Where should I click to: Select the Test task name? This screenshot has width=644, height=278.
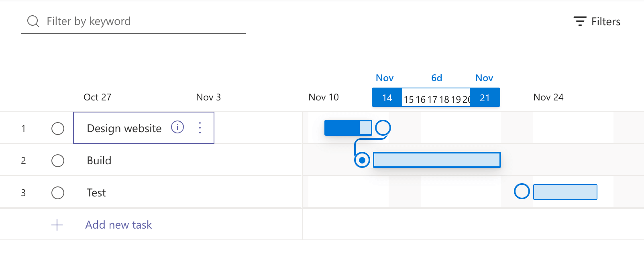point(96,193)
